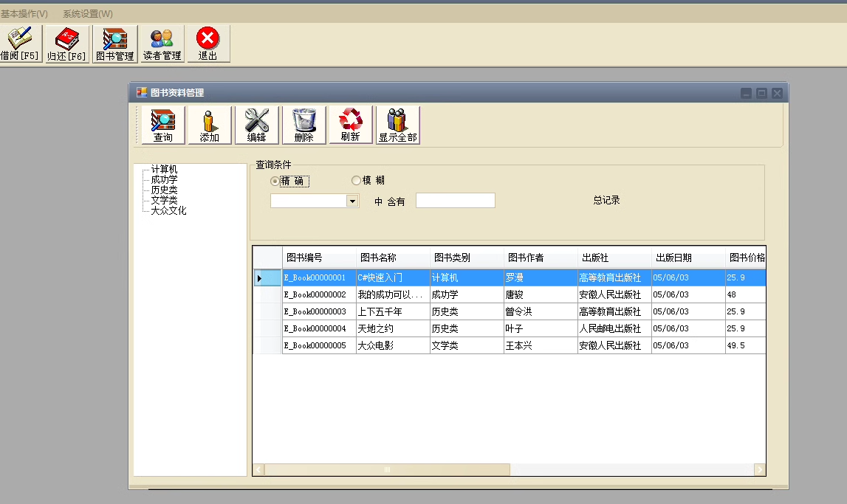This screenshot has width=847, height=504.
Task: Minimize the 图书资料管理 window
Action: click(x=746, y=93)
